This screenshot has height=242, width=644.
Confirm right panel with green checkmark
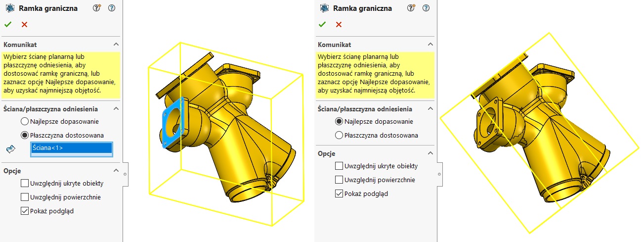tap(322, 24)
